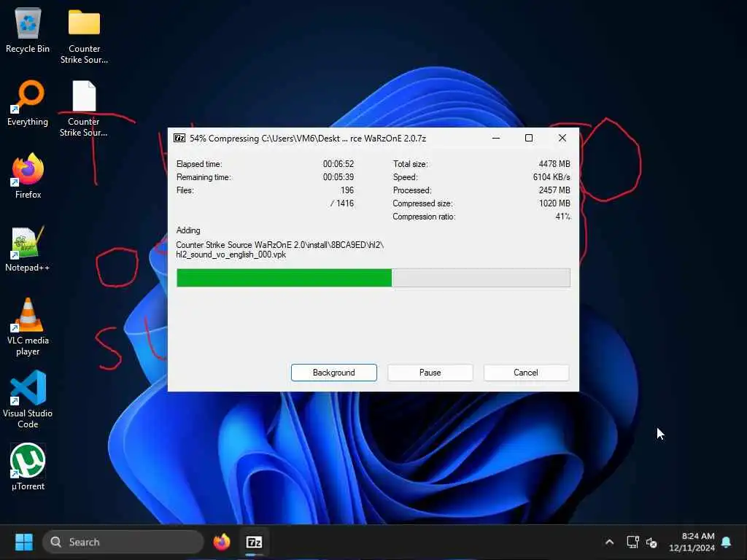Select the VLC media player shortcut

pyautogui.click(x=28, y=327)
